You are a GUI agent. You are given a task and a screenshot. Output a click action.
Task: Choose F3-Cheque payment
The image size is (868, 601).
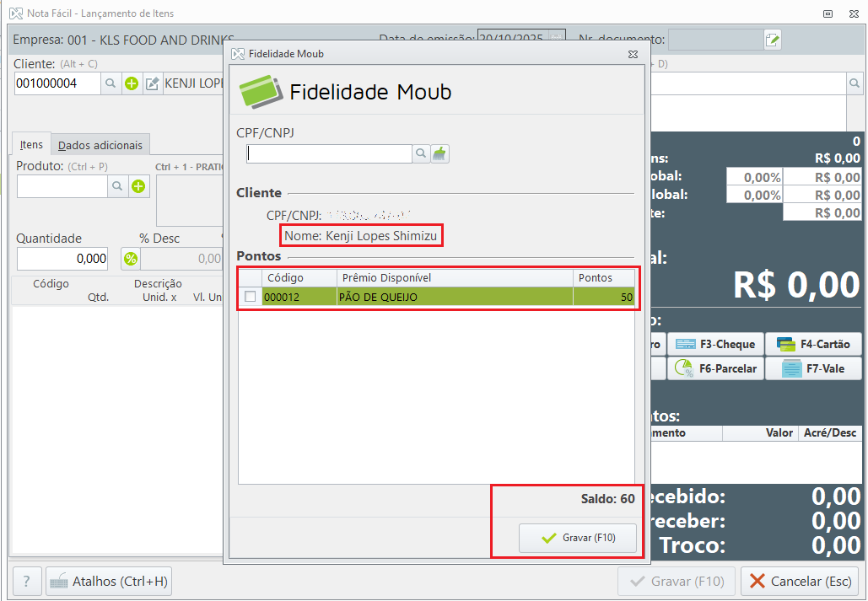(x=716, y=344)
